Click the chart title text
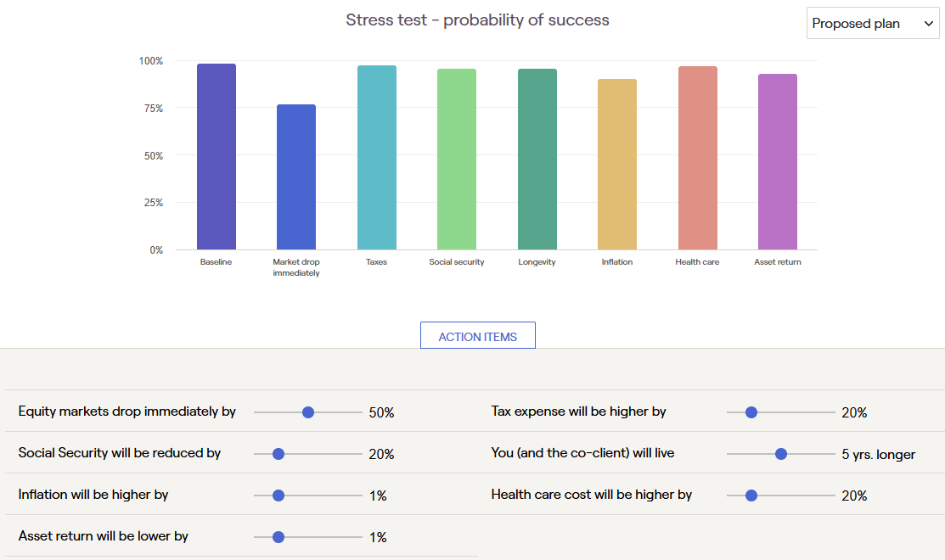 click(x=477, y=20)
